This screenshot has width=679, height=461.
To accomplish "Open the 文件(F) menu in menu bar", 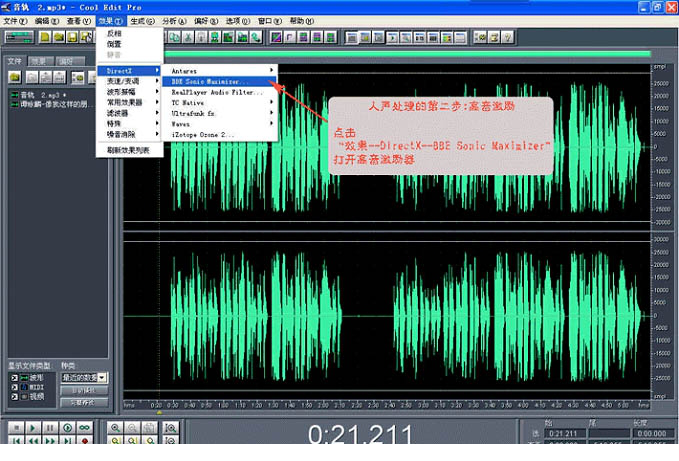I will (x=15, y=21).
